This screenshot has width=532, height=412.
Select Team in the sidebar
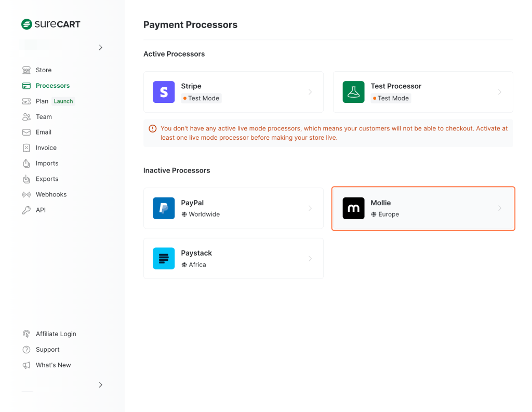point(44,117)
